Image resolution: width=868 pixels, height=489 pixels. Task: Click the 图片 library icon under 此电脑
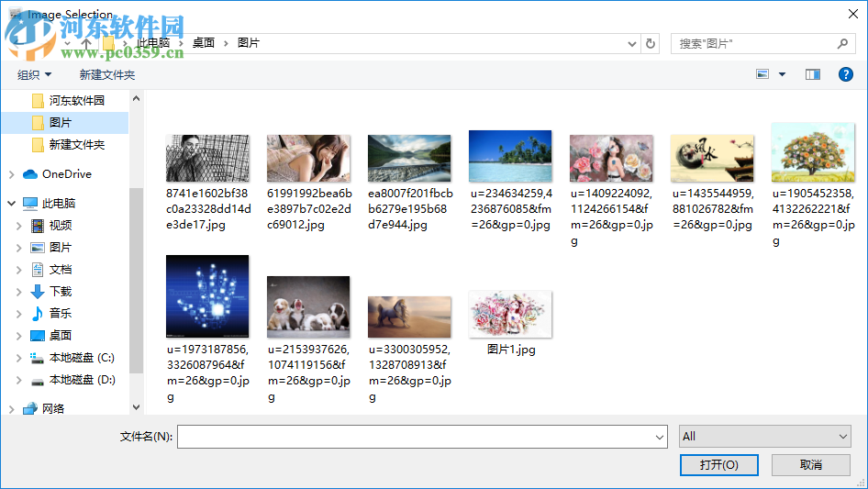37,248
